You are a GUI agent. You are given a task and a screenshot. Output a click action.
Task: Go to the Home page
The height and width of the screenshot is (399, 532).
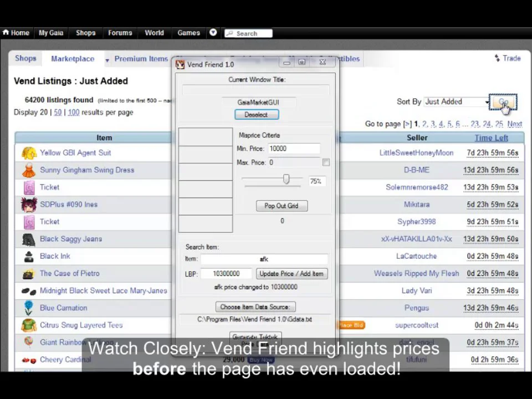(16, 33)
